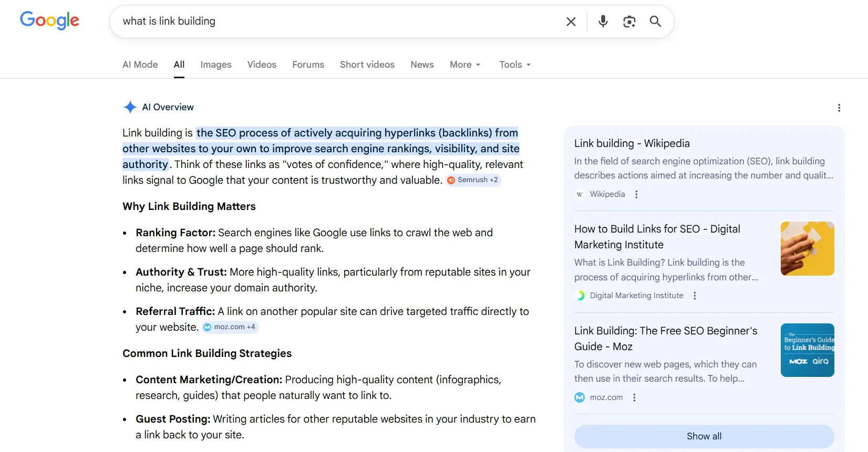The width and height of the screenshot is (868, 452).
Task: Open three-dot menu beside Digital Marketing Institute
Action: click(x=695, y=296)
